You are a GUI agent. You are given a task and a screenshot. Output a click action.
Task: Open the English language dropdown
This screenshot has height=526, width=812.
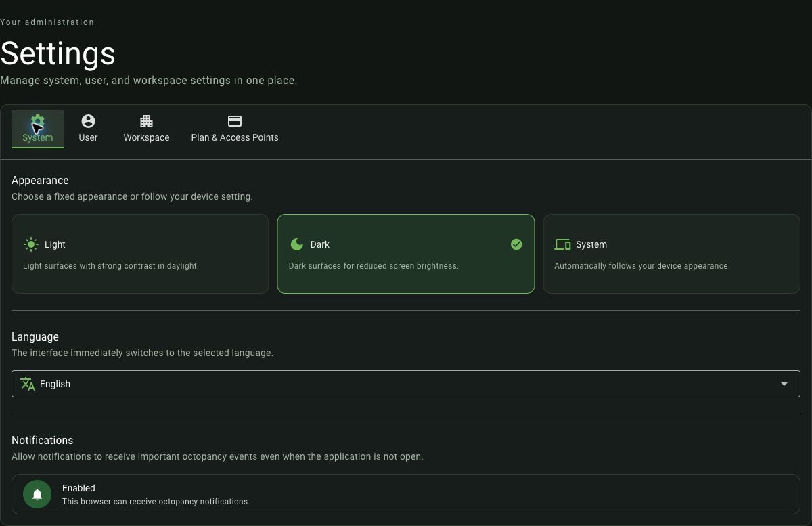point(406,384)
